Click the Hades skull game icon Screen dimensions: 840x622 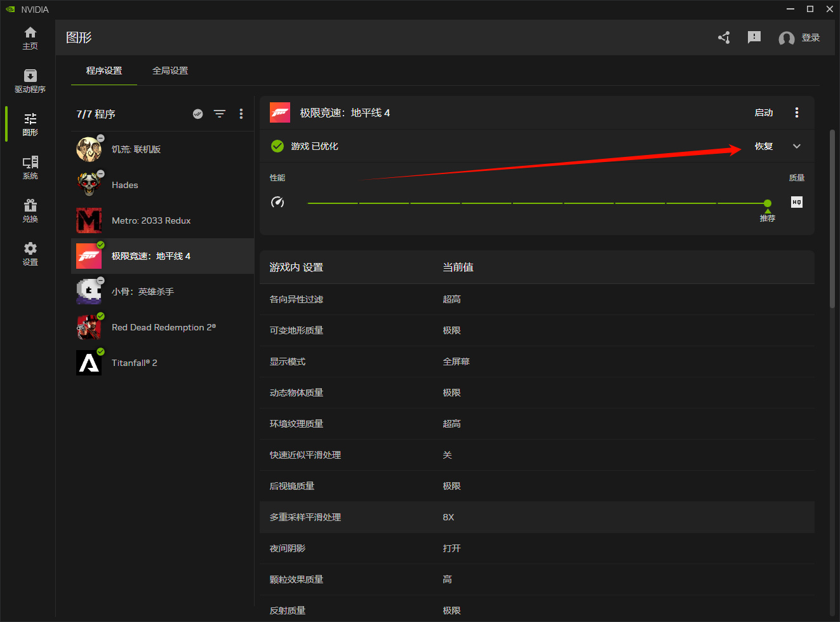coord(89,185)
